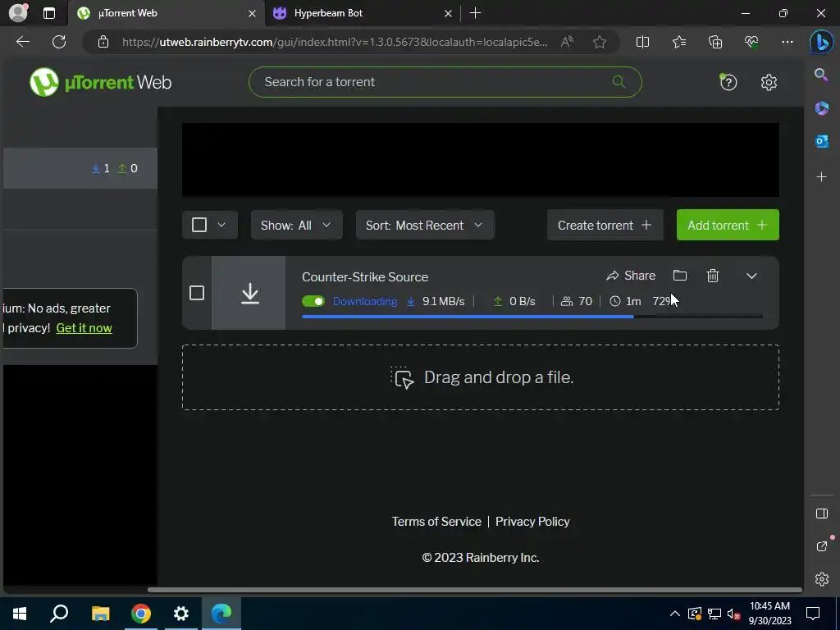840x630 pixels.
Task: Close the µTorrent Web tab
Action: (x=252, y=13)
